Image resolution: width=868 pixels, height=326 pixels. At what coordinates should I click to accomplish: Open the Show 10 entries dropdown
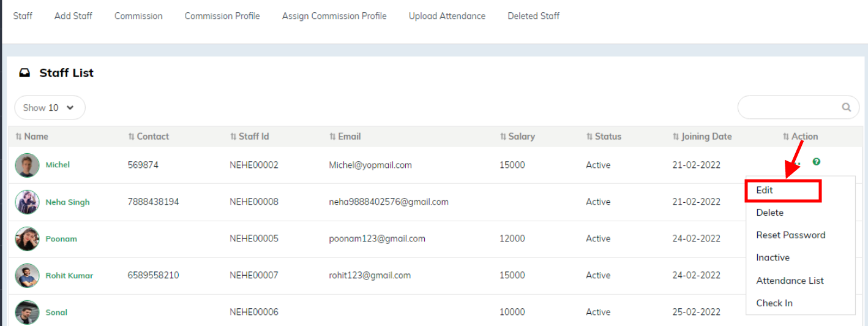click(x=50, y=108)
